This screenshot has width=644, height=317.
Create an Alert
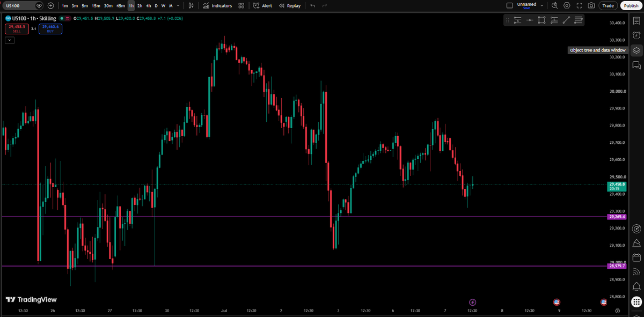point(262,5)
